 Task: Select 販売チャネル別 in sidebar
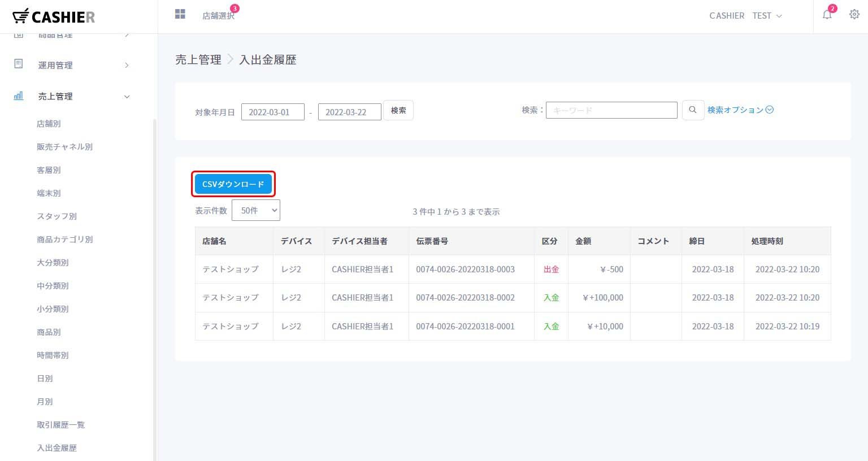click(65, 147)
